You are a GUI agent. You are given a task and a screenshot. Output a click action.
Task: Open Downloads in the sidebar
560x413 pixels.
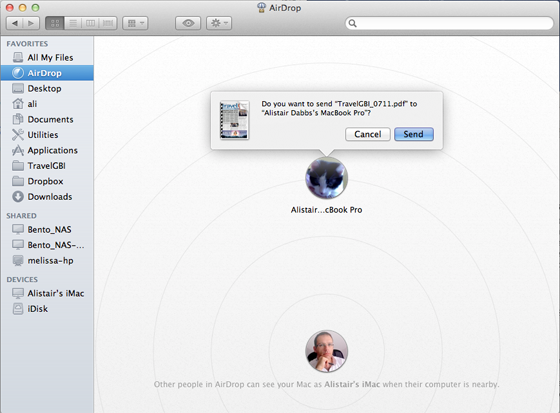pos(47,196)
